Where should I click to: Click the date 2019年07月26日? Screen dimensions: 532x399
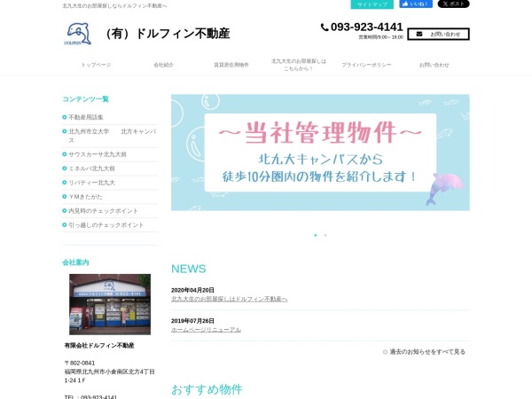[x=192, y=321]
